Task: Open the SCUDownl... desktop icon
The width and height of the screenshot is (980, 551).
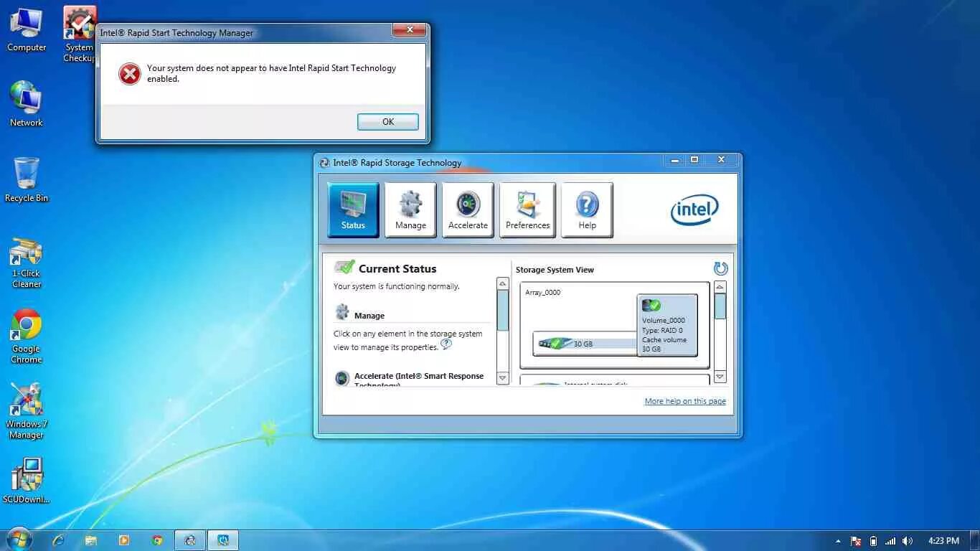Action: [27, 481]
